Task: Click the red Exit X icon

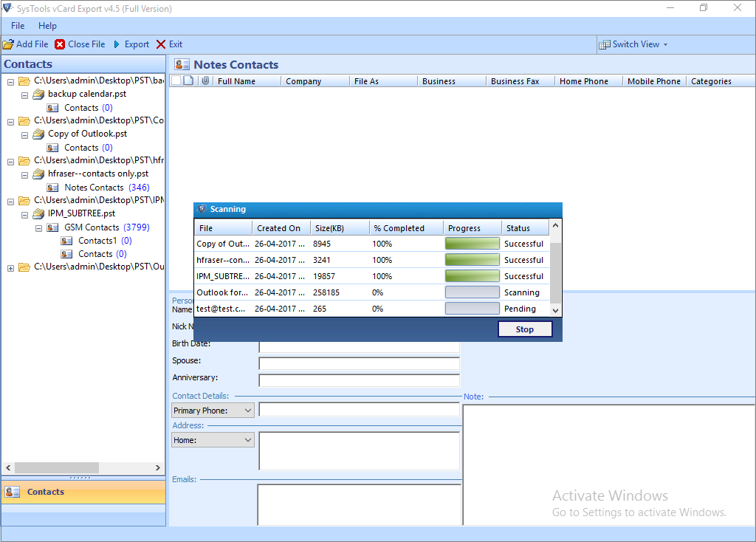Action: (161, 44)
